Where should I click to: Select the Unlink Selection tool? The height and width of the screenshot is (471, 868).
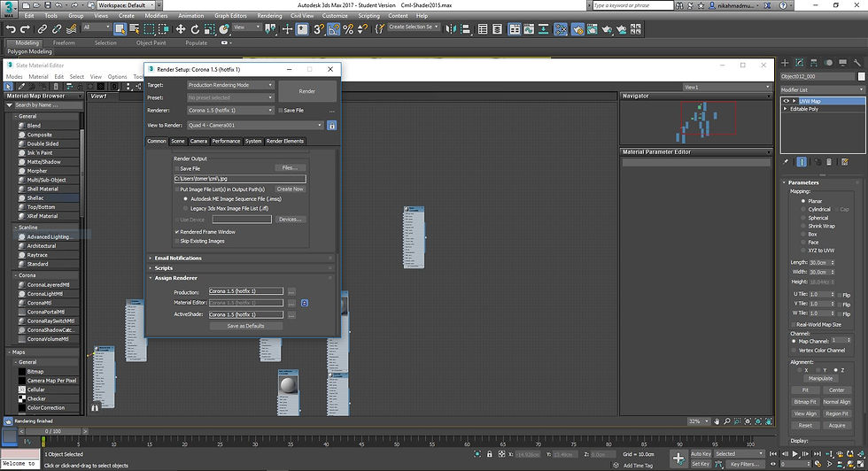(57, 29)
